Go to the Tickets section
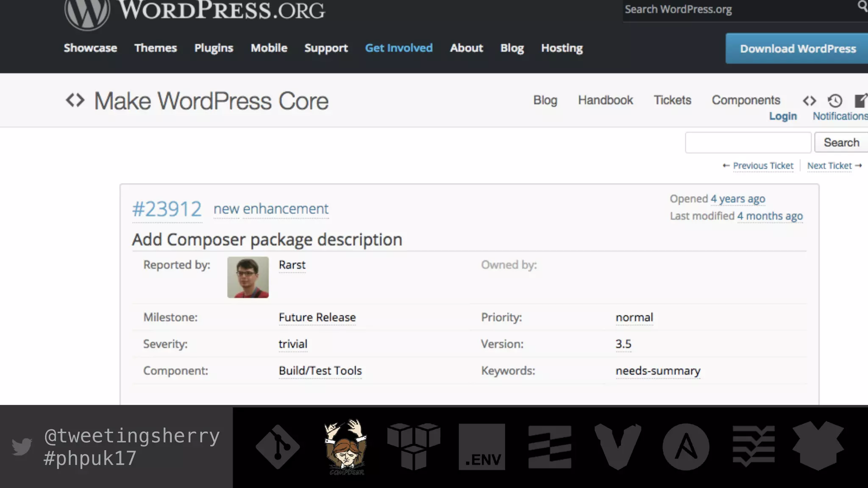Screen dimensions: 868x488 pos(672,100)
